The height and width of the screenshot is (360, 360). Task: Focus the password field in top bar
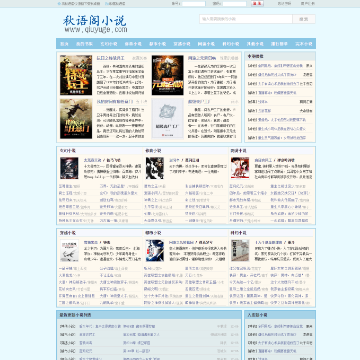234,4
